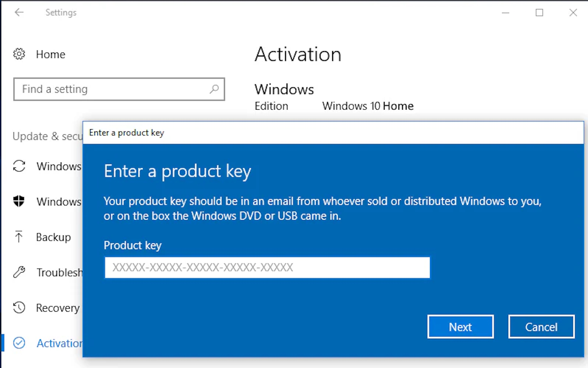Close the Settings window
Screen dimensions: 588x368
573,13
